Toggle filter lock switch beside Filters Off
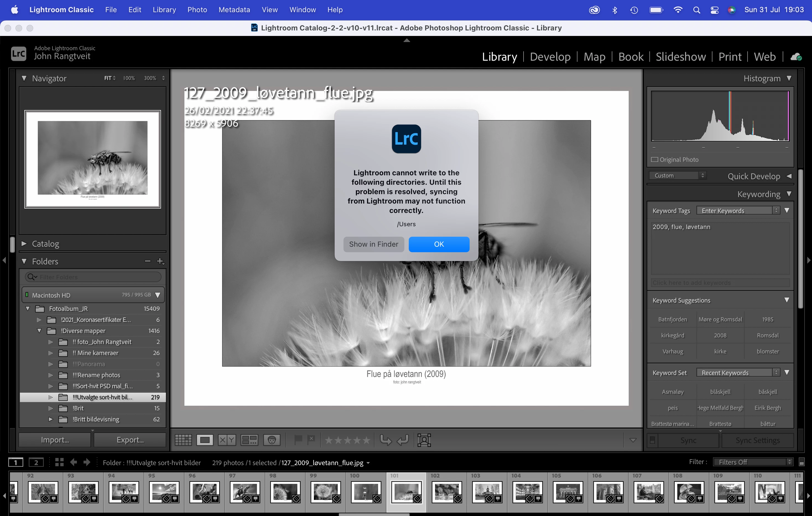This screenshot has height=516, width=812. 801,462
